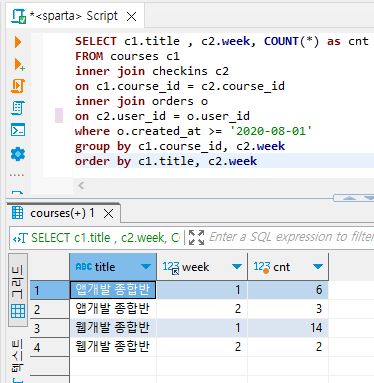Focus the SQL expression filter field
The width and height of the screenshot is (374, 383).
[291, 237]
